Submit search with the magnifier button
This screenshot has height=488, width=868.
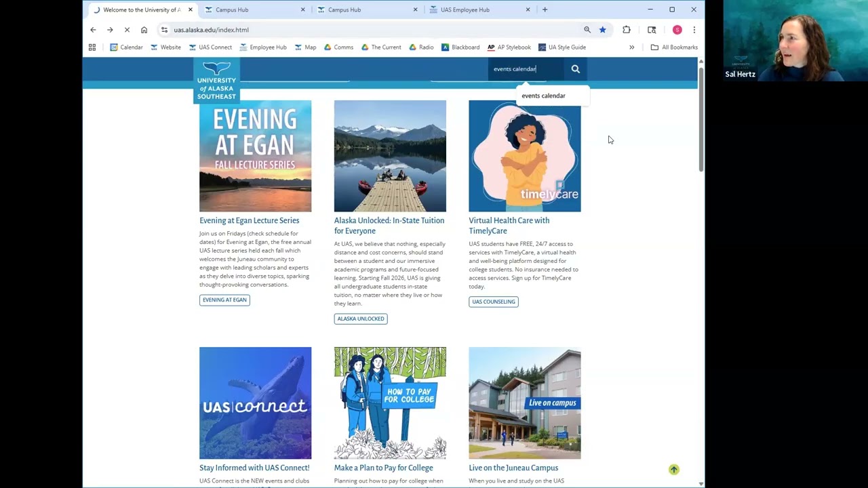click(x=575, y=68)
